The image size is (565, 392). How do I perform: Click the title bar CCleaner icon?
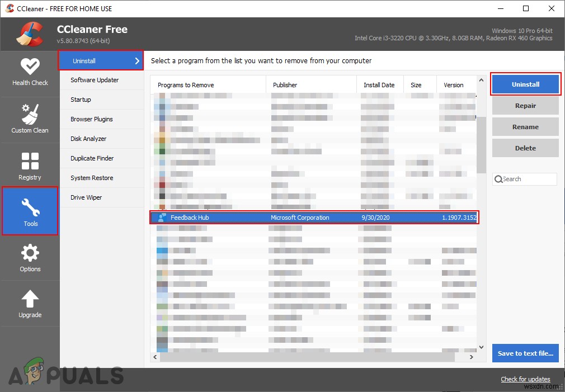[x=10, y=8]
